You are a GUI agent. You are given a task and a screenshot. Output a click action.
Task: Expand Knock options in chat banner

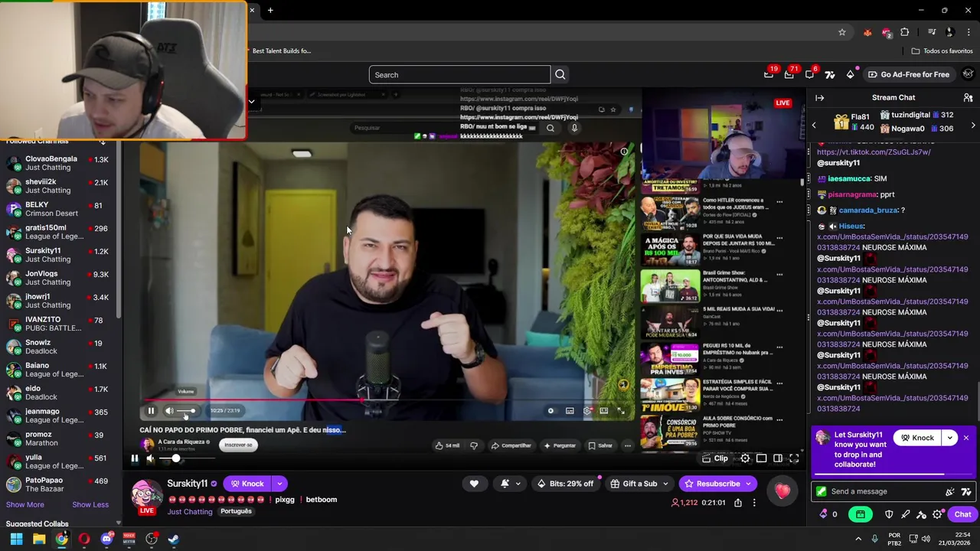950,438
